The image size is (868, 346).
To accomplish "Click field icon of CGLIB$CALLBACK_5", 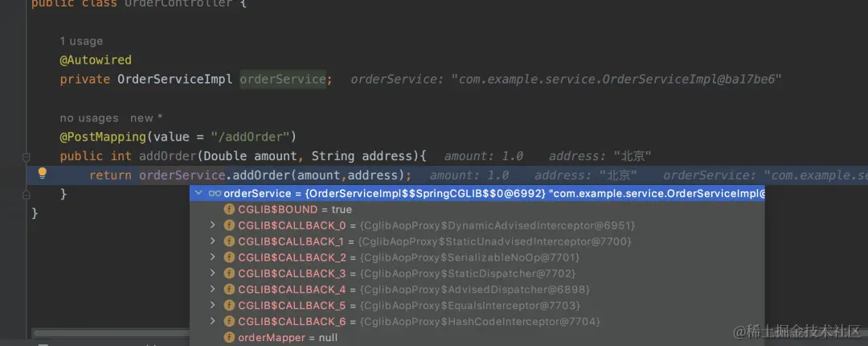I will click(229, 306).
